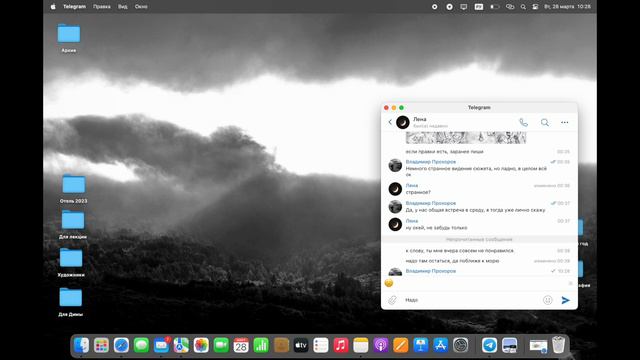640x360 pixels.
Task: Open App Store from the dock
Action: (x=441, y=345)
